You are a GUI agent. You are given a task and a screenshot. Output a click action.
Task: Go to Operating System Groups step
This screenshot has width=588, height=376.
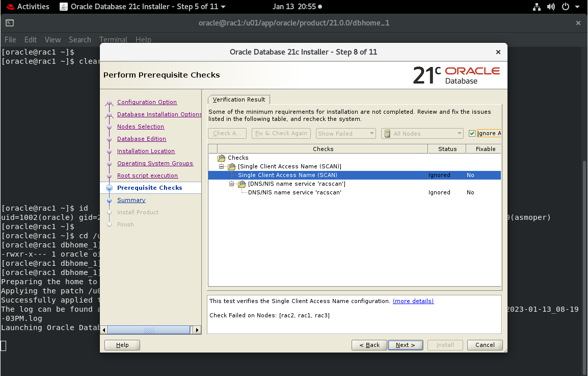tap(155, 163)
